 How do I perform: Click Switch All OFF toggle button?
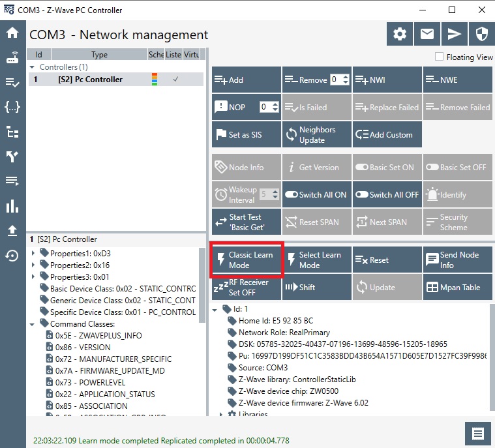tap(387, 194)
